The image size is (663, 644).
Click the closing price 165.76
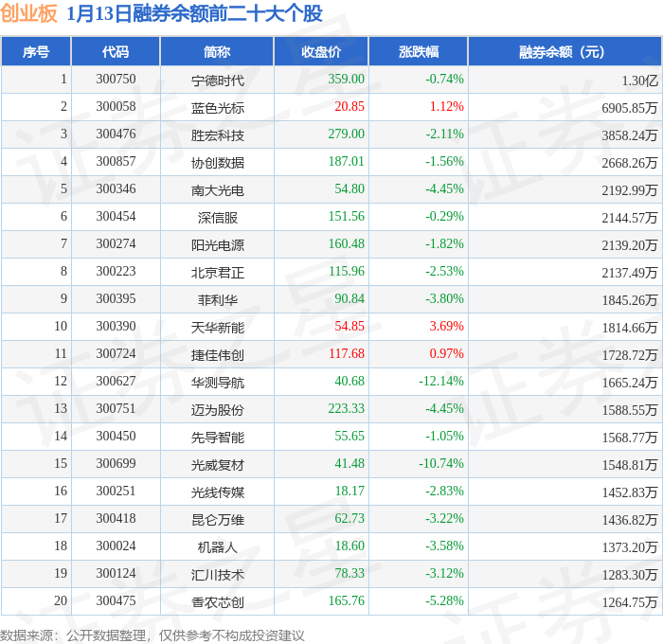(346, 601)
